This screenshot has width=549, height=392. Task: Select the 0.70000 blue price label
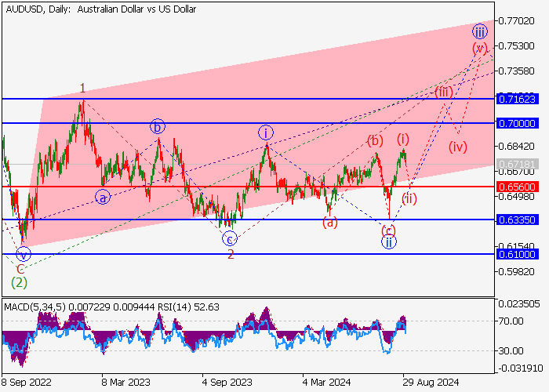(517, 123)
